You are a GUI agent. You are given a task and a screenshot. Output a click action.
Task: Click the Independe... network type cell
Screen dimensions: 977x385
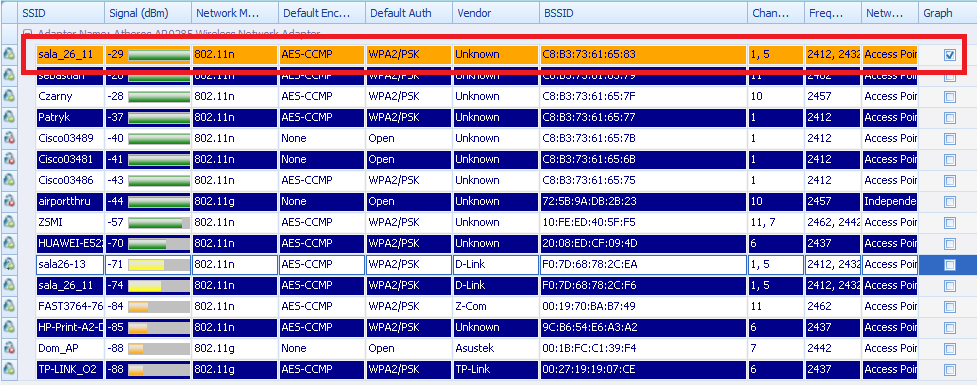pos(890,201)
